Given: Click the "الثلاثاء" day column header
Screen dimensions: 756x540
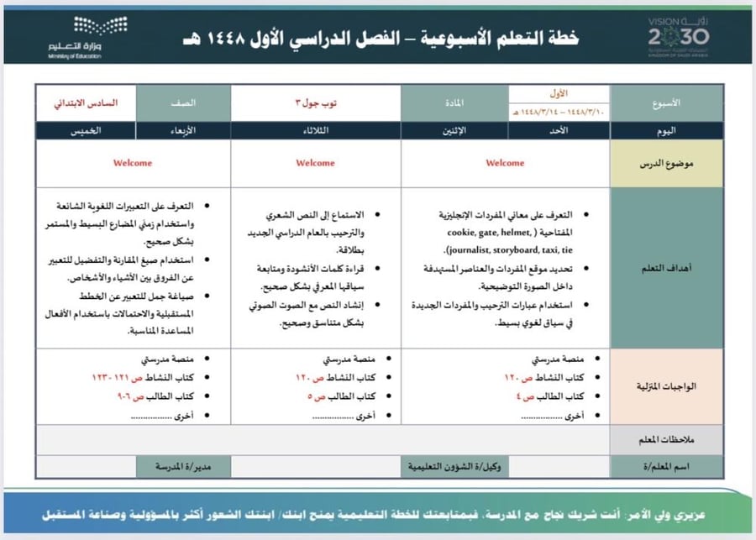Looking at the screenshot, I should pos(316,130).
